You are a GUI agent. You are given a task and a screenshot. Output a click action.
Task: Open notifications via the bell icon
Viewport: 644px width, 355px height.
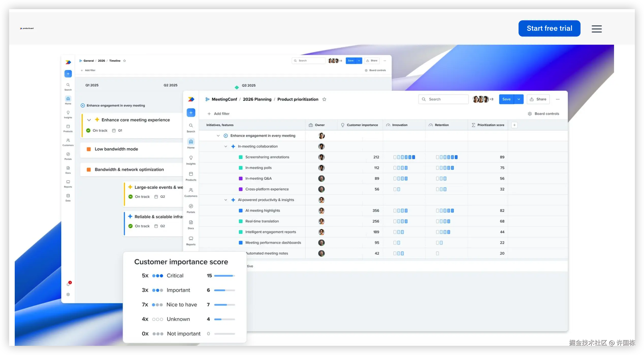click(x=68, y=284)
